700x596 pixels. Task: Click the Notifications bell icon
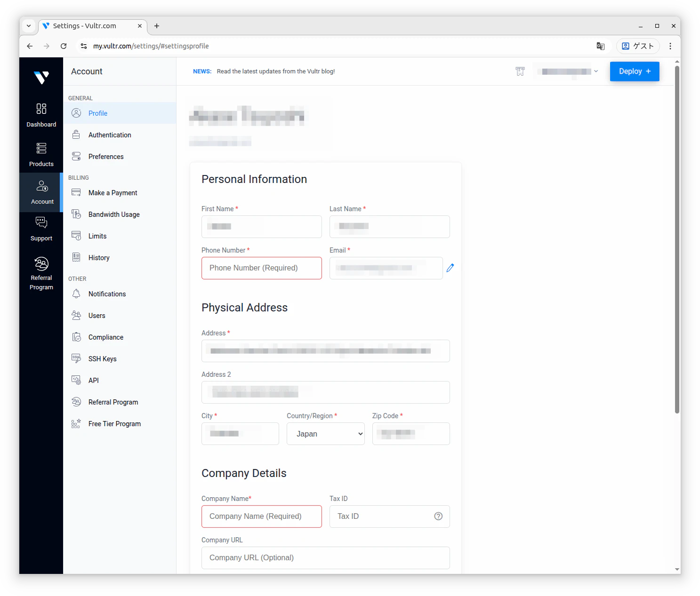tap(76, 294)
